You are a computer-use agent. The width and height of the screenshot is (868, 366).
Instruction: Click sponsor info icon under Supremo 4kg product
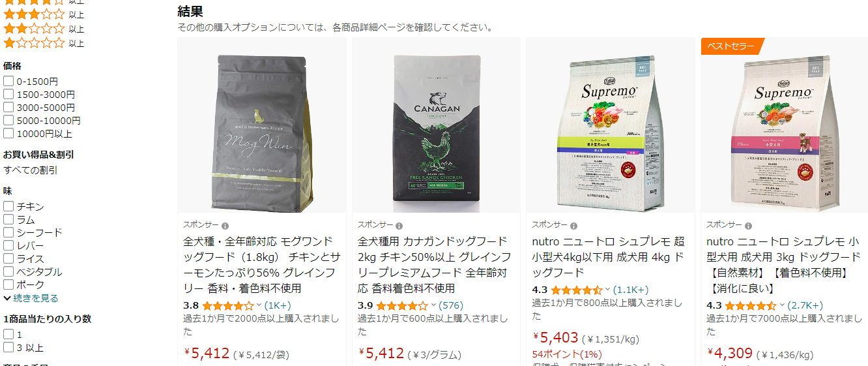pos(574,226)
